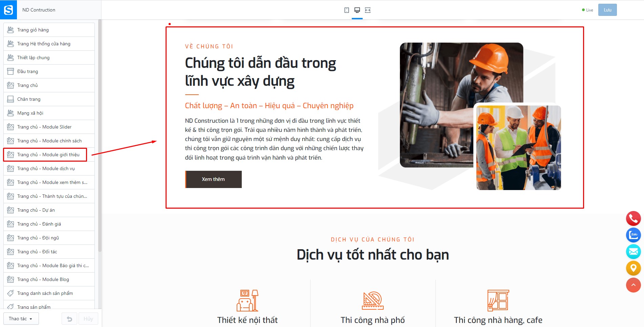Click the undo arrow icon button
Image resolution: width=644 pixels, height=327 pixels.
click(69, 319)
